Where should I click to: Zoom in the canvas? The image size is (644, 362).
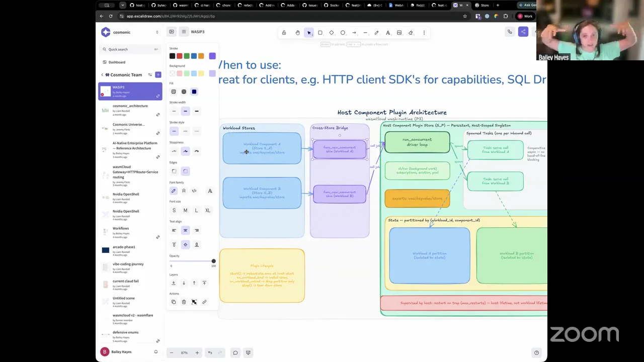[x=197, y=353]
